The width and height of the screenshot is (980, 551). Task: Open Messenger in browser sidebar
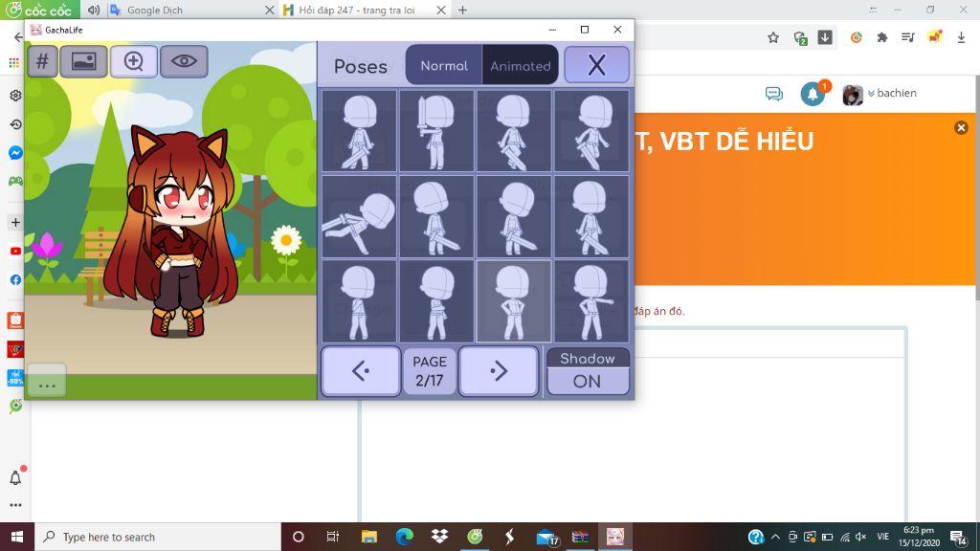pyautogui.click(x=15, y=153)
